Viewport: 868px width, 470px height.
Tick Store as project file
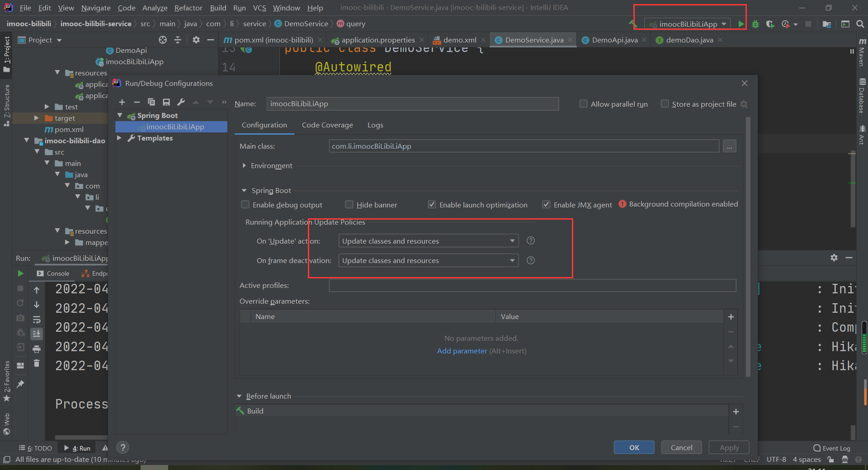point(665,104)
